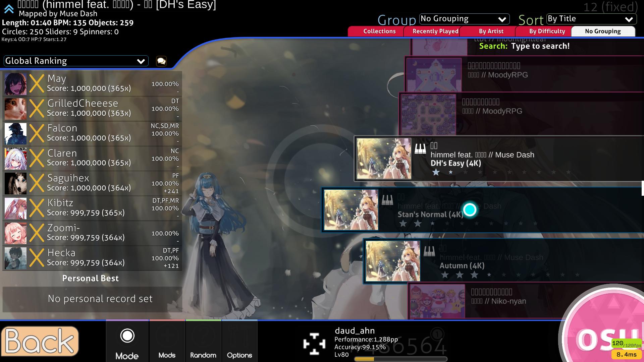Select the Collections tab
Image resolution: width=644 pixels, height=362 pixels.
coord(379,31)
